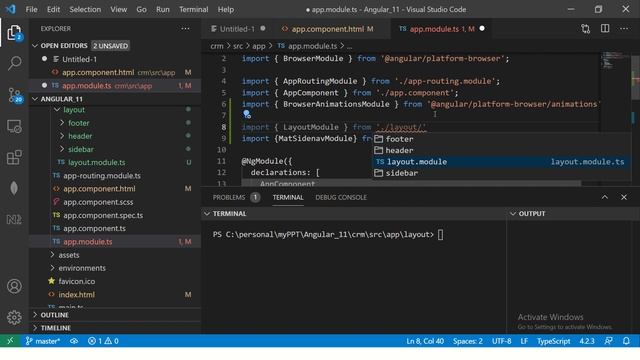Maximize the bottom panel size

pos(605,197)
